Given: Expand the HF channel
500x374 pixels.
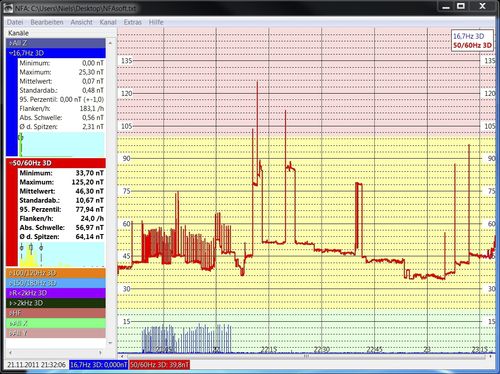Looking at the screenshot, I should click(x=56, y=313).
